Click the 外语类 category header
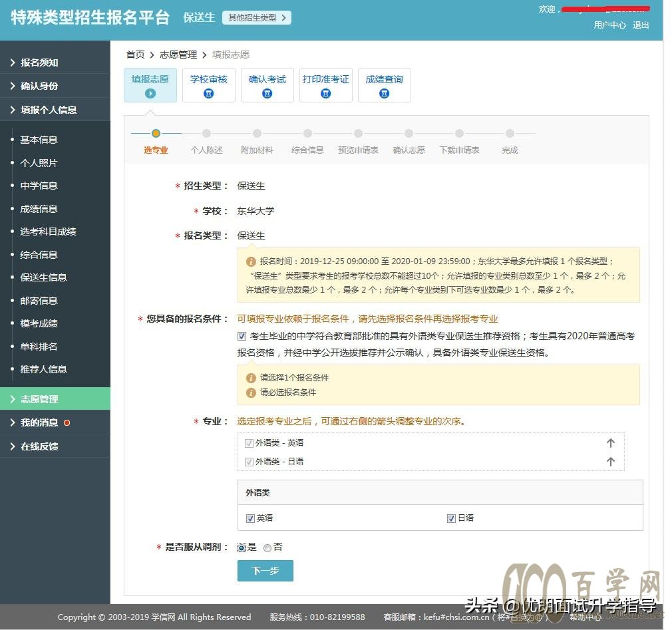This screenshot has width=672, height=630. [x=440, y=493]
